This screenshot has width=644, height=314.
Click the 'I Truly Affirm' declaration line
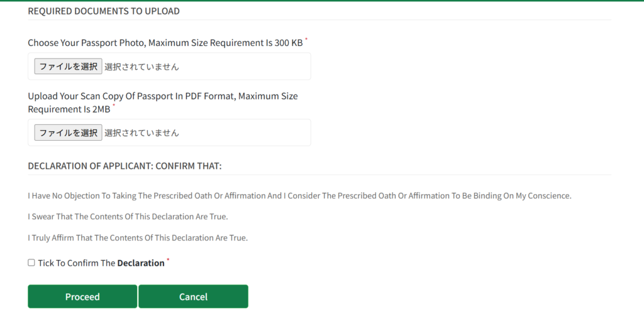[x=138, y=238]
